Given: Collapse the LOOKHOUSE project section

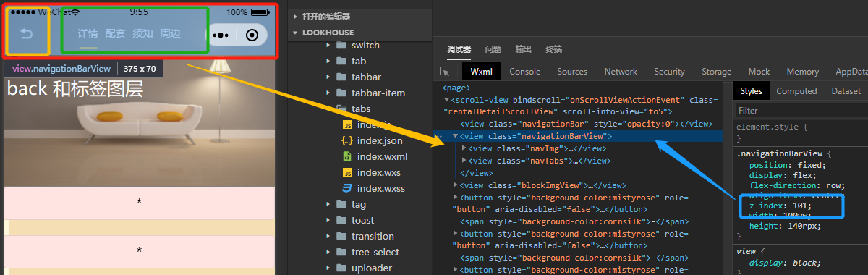Looking at the screenshot, I should pos(295,33).
